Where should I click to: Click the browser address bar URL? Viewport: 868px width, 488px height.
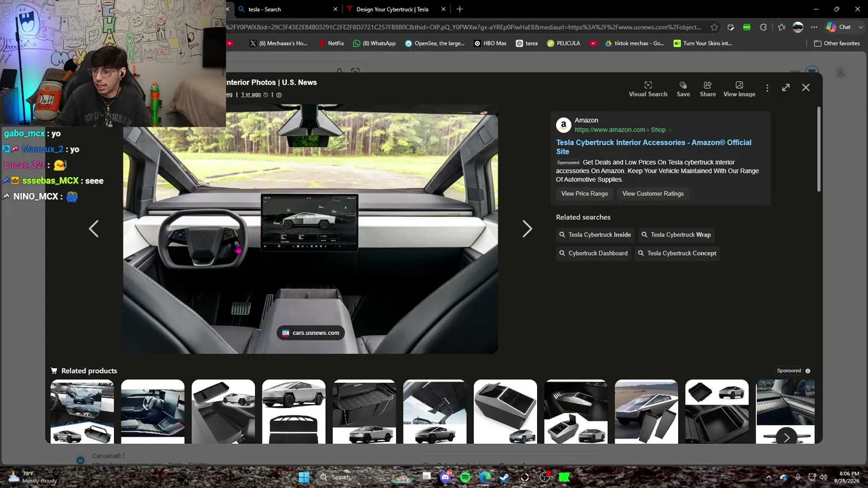tap(465, 27)
